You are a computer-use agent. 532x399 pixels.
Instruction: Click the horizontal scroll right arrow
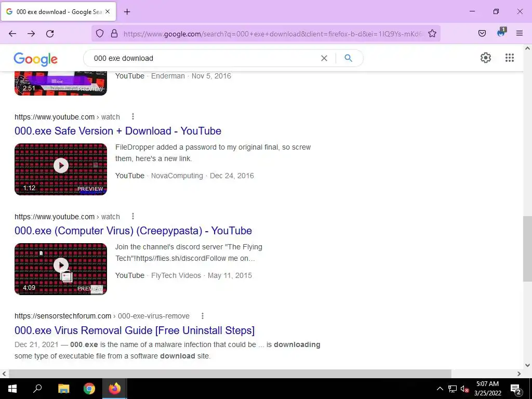point(519,374)
